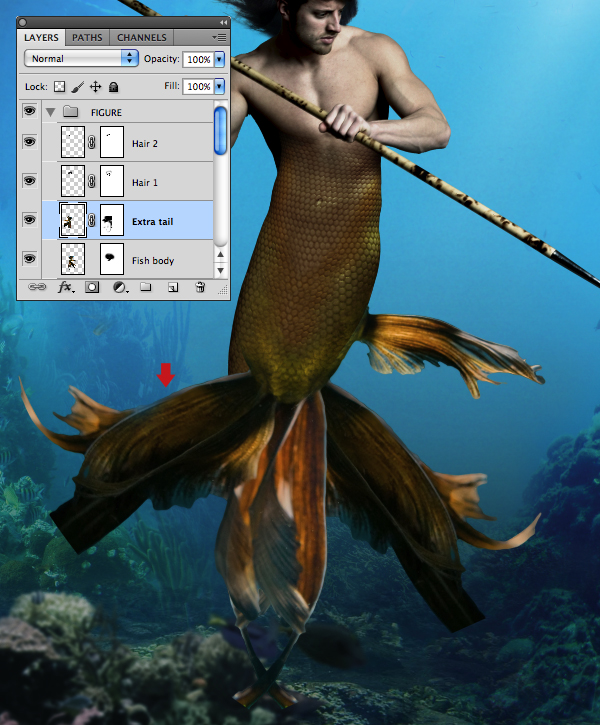Click the scroll up arrow in layers list
Image resolution: width=600 pixels, height=725 pixels.
point(220,254)
